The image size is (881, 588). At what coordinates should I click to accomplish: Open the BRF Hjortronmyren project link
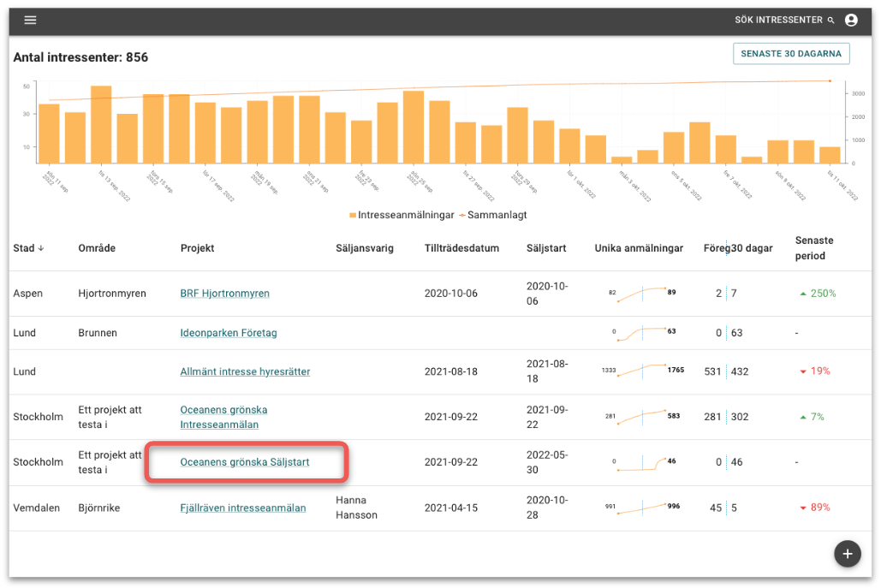coord(224,294)
